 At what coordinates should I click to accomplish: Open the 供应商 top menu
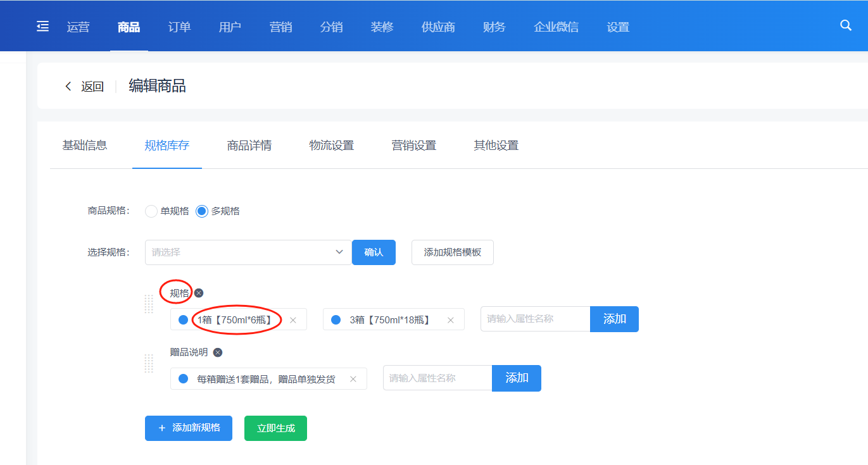click(438, 27)
